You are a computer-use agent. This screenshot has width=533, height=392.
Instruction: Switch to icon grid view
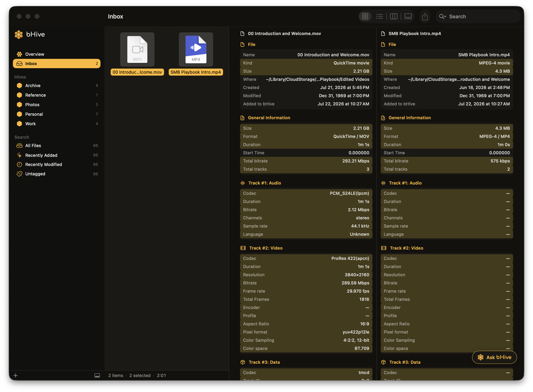click(x=365, y=16)
